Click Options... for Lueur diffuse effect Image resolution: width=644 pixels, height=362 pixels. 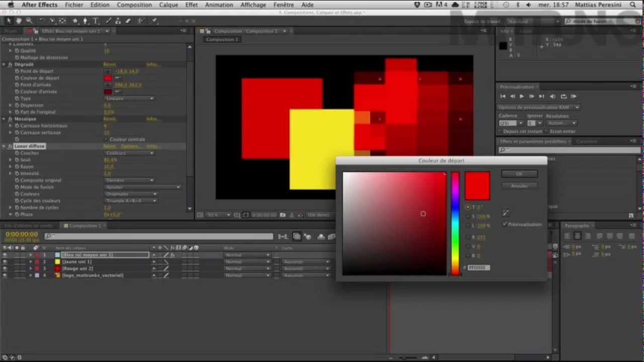coord(130,146)
